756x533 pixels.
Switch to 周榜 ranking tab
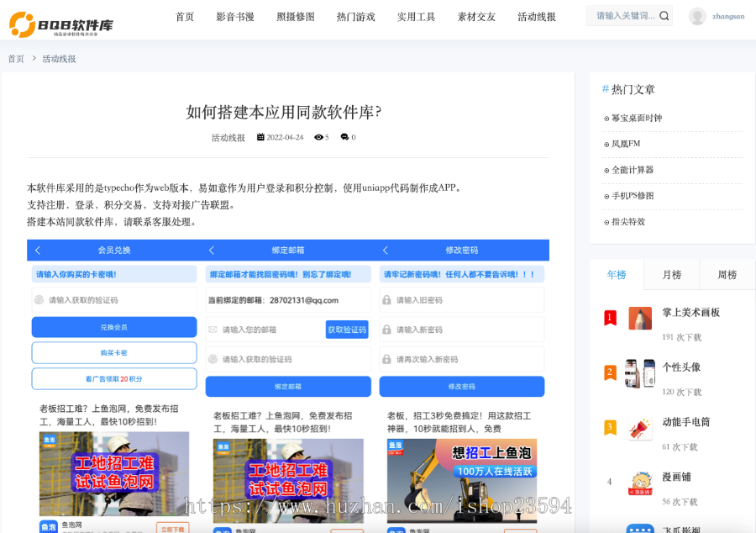tap(727, 274)
